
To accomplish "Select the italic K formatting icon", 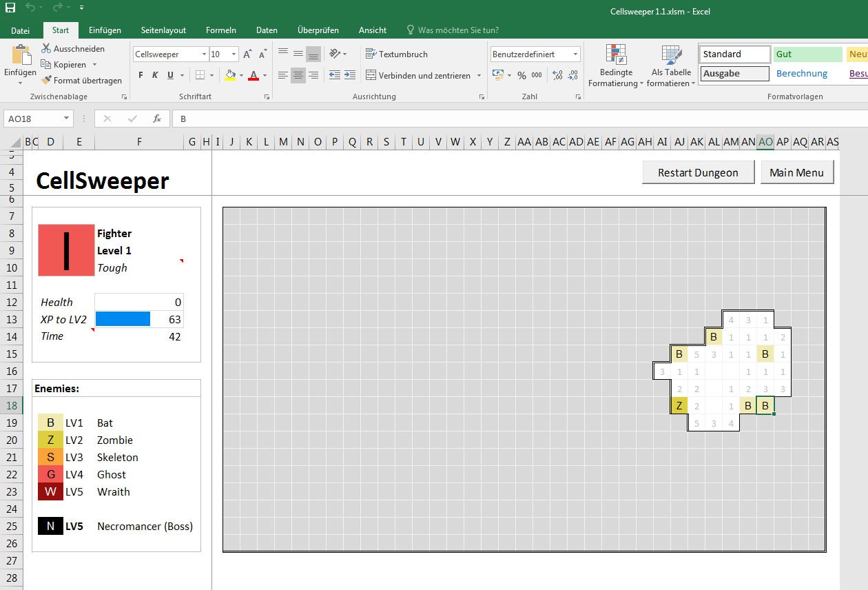I will pos(155,75).
